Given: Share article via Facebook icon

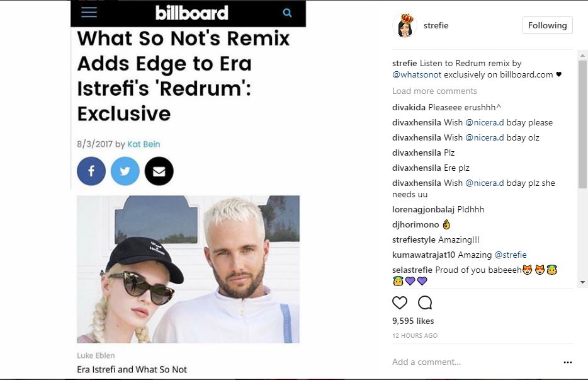Looking at the screenshot, I should pos(91,171).
